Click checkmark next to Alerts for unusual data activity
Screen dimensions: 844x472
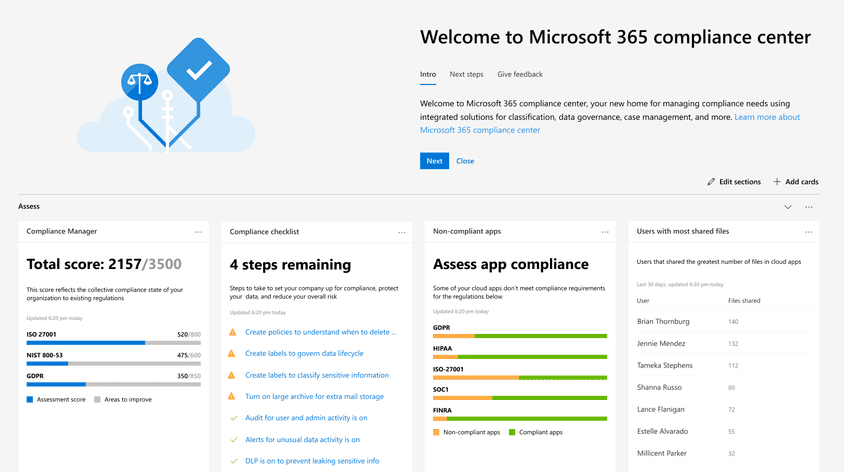coord(233,440)
